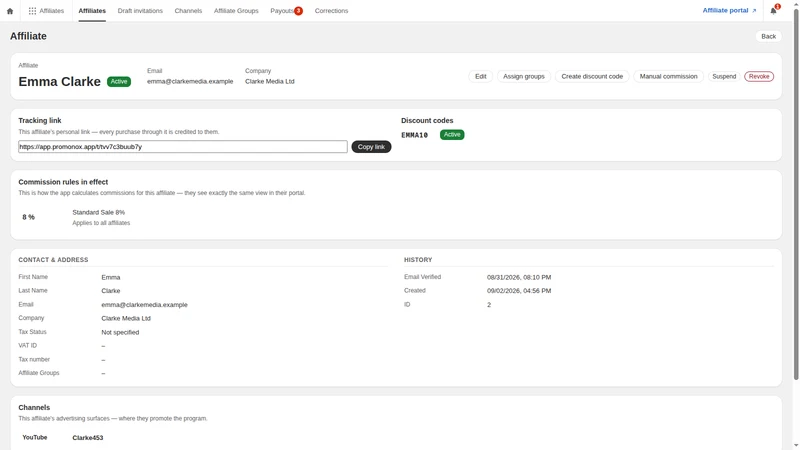Go to the home icon
The width and height of the screenshot is (800, 450).
[x=10, y=11]
